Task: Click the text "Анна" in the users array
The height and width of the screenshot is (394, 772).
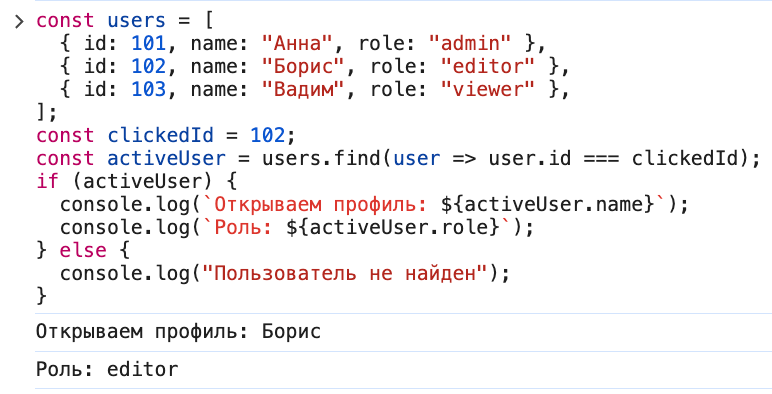Action: point(297,44)
